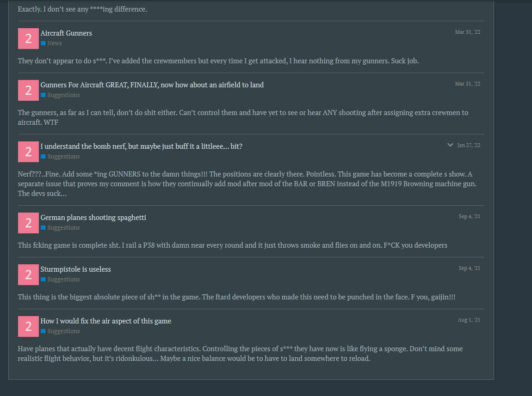Viewport: 532px width, 396px height.
Task: Click Mar 31, '22 date on Aircraft Gunners
Action: 467,32
